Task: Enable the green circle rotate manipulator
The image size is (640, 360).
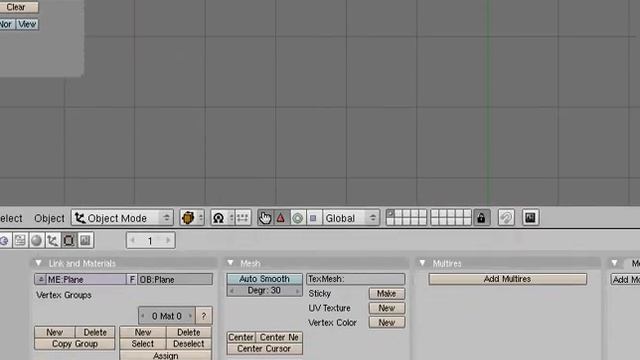Action: (x=298, y=218)
